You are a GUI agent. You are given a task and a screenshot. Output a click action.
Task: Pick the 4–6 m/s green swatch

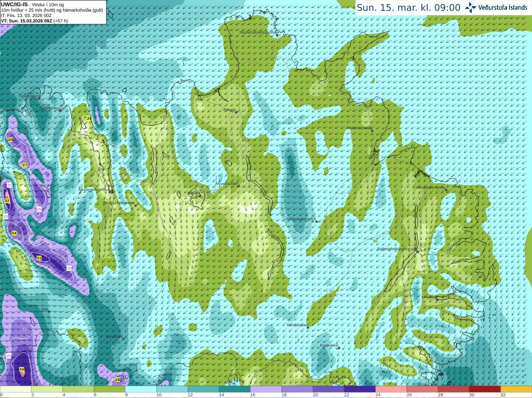coord(78,389)
